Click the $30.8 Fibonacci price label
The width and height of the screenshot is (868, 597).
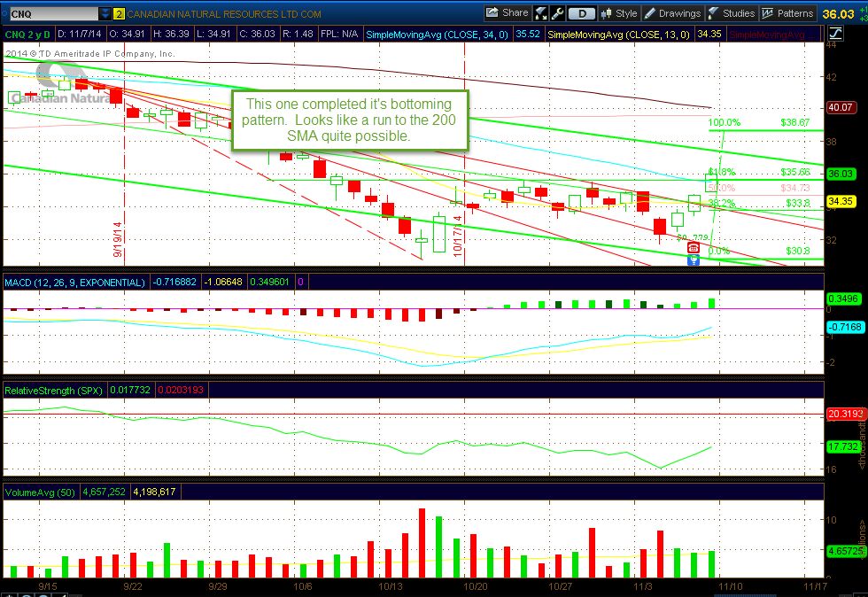pyautogui.click(x=798, y=251)
